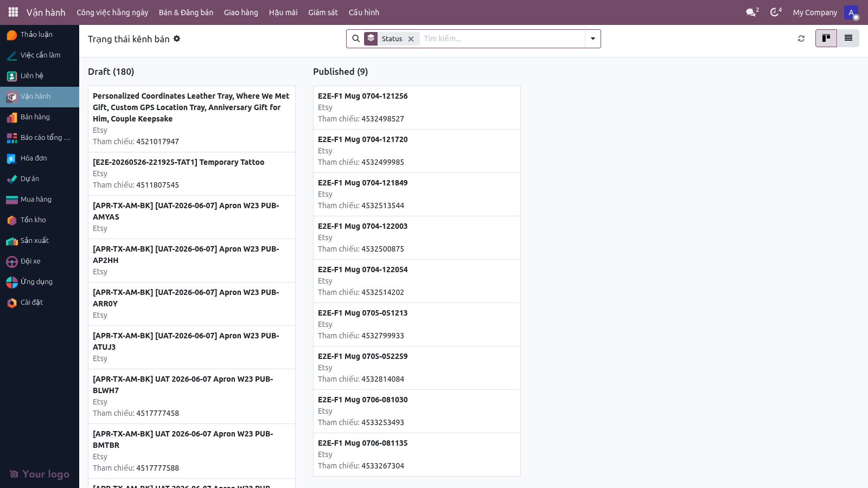The height and width of the screenshot is (488, 868).
Task: Open E2E-20260526-221925-TAT1 Temporary Tattoo card
Action: (192, 174)
